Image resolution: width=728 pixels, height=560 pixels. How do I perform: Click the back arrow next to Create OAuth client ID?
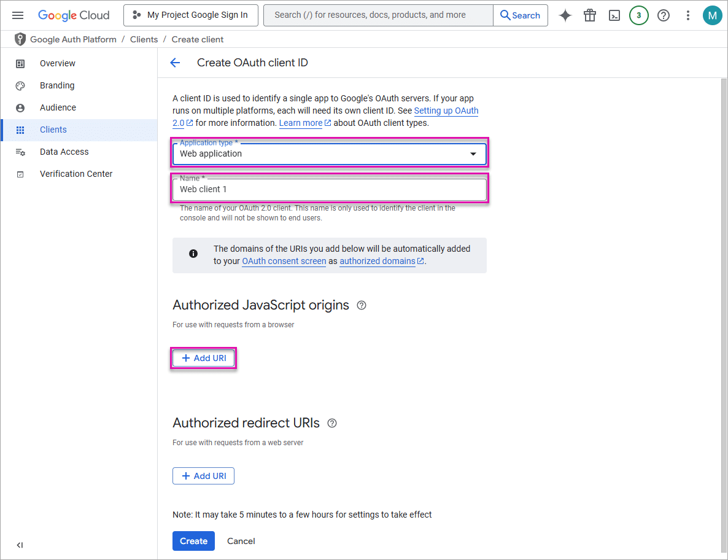coord(175,62)
